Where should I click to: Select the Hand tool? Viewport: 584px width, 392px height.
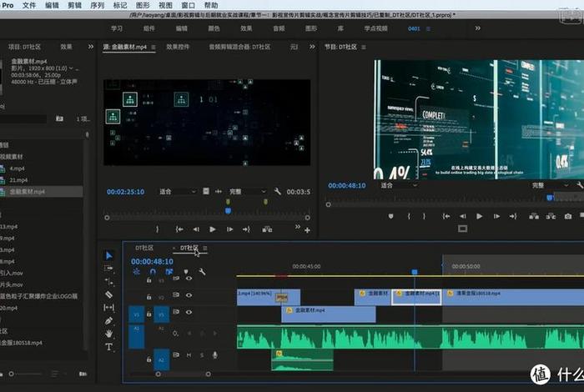(108, 333)
